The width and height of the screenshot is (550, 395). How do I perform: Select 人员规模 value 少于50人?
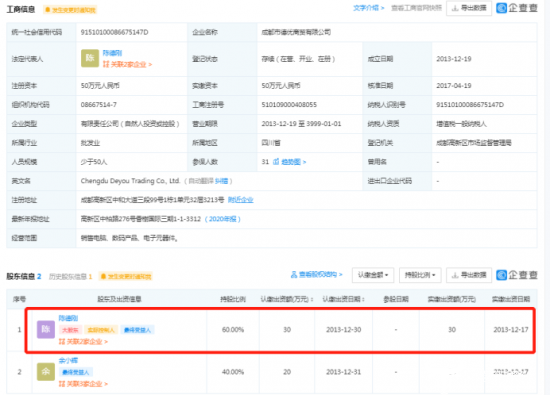click(x=94, y=162)
